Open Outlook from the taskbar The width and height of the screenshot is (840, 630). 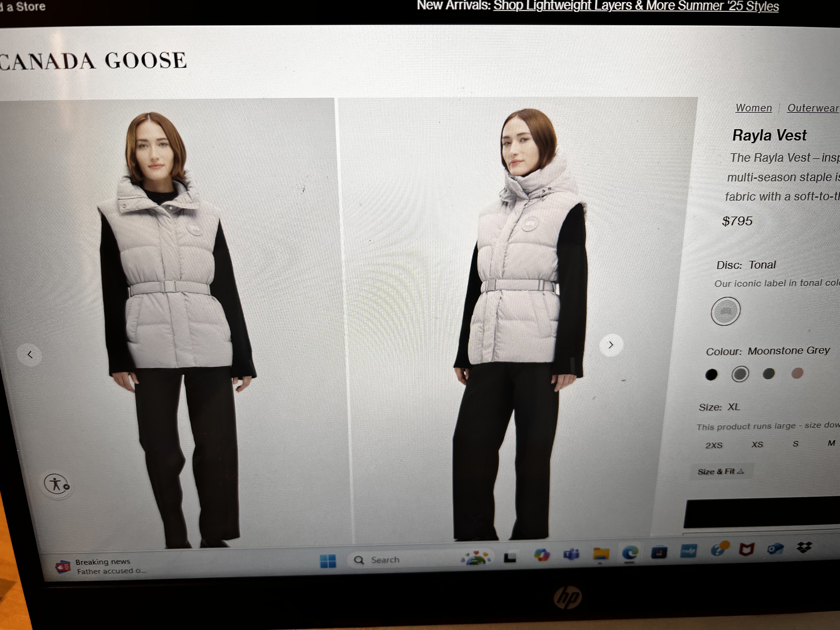click(775, 548)
